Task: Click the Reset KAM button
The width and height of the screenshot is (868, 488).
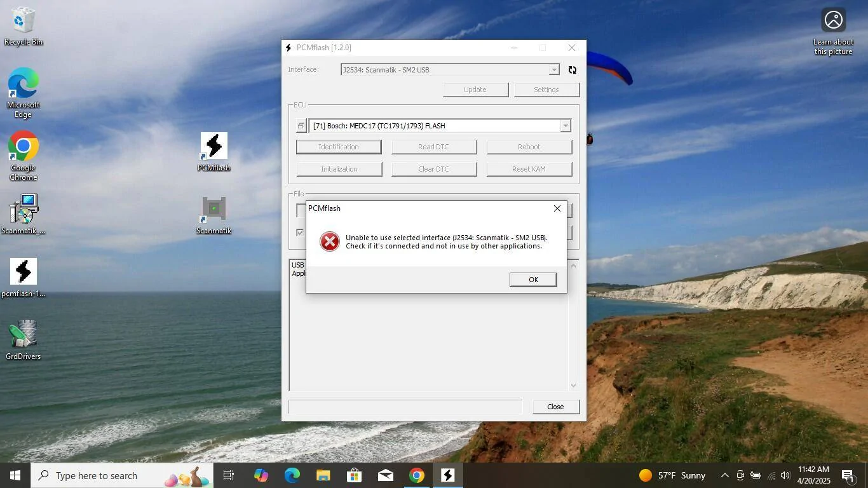Action: click(529, 169)
